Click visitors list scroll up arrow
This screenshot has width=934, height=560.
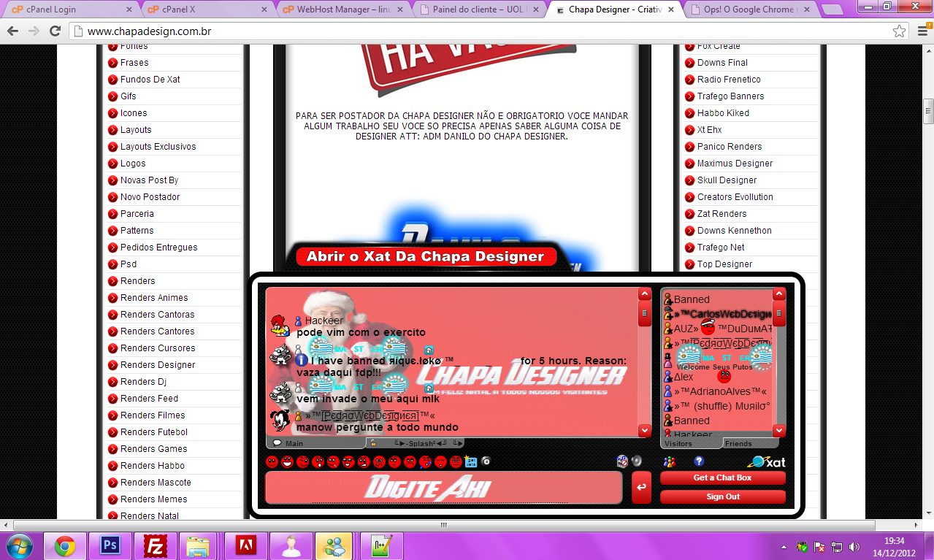click(x=779, y=294)
